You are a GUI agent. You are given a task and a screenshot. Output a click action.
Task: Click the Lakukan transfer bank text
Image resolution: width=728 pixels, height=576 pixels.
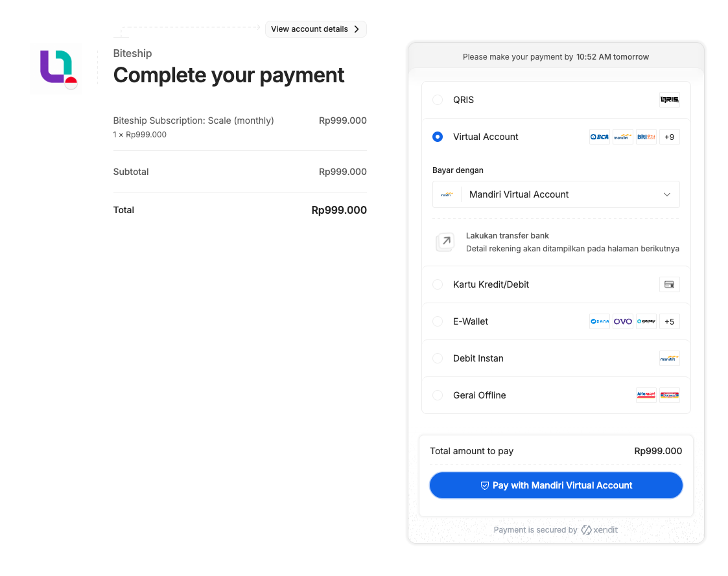508,236
